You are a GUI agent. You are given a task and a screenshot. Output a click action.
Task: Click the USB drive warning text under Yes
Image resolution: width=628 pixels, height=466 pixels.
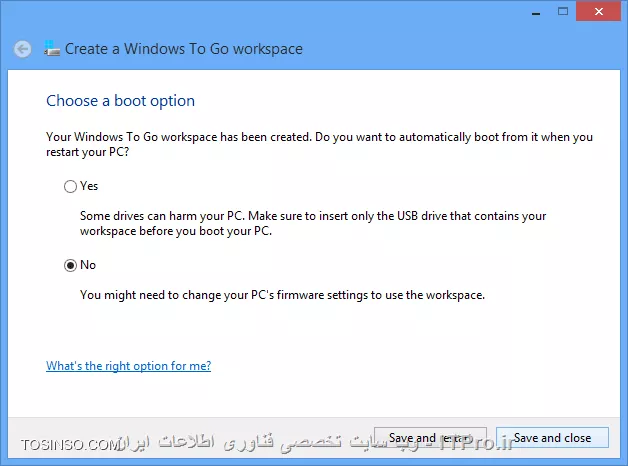point(313,223)
